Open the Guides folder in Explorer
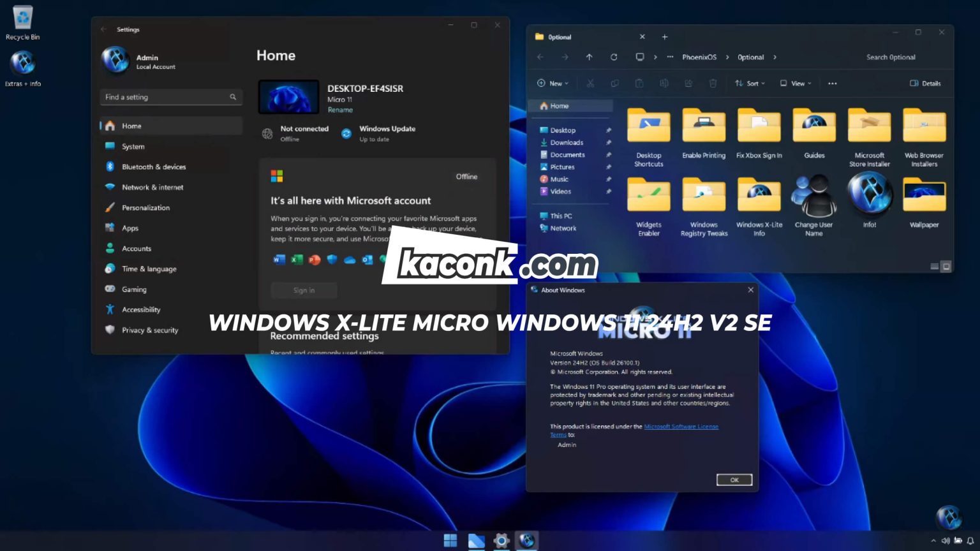The height and width of the screenshot is (551, 980). click(814, 134)
